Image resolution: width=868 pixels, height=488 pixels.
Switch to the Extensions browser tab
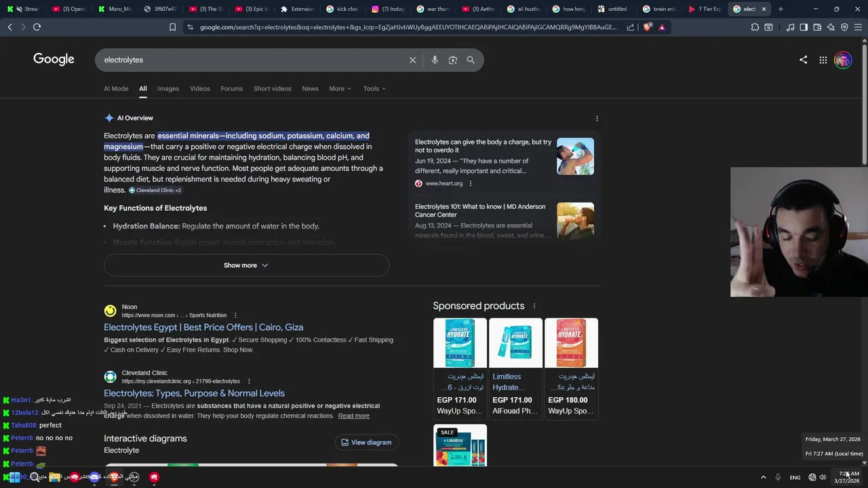297,9
